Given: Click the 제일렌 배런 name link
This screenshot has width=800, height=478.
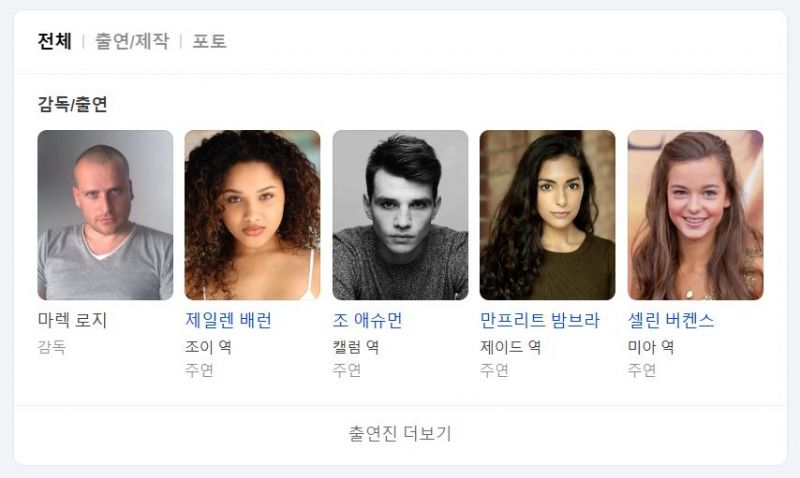Looking at the screenshot, I should 228,320.
